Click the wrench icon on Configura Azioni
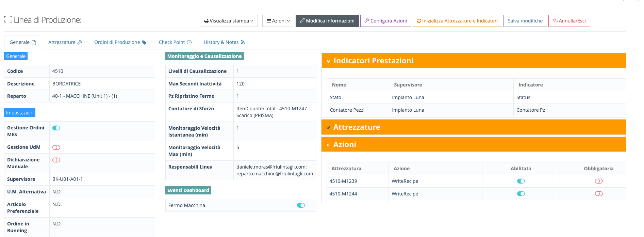 click(367, 21)
